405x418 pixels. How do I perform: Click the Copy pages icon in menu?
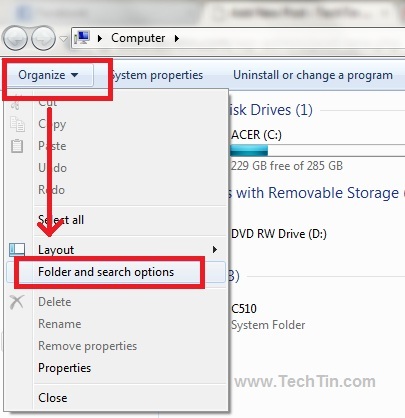(17, 124)
